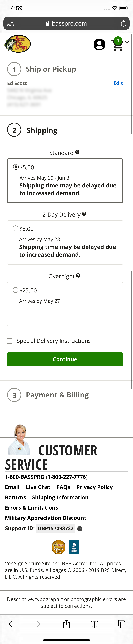Show help for 2-Day Delivery
133x644 pixels.
tap(84, 214)
